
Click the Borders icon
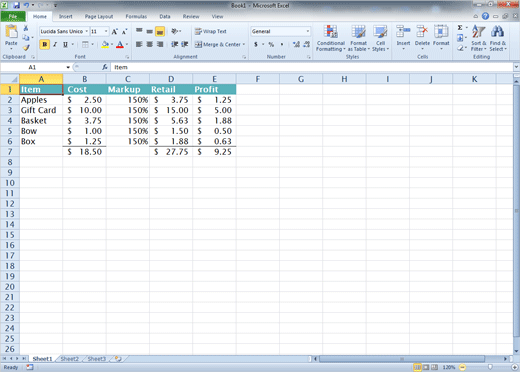pos(85,44)
